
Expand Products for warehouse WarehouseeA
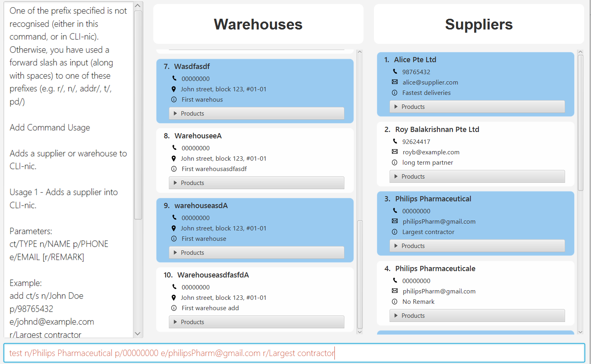(257, 183)
